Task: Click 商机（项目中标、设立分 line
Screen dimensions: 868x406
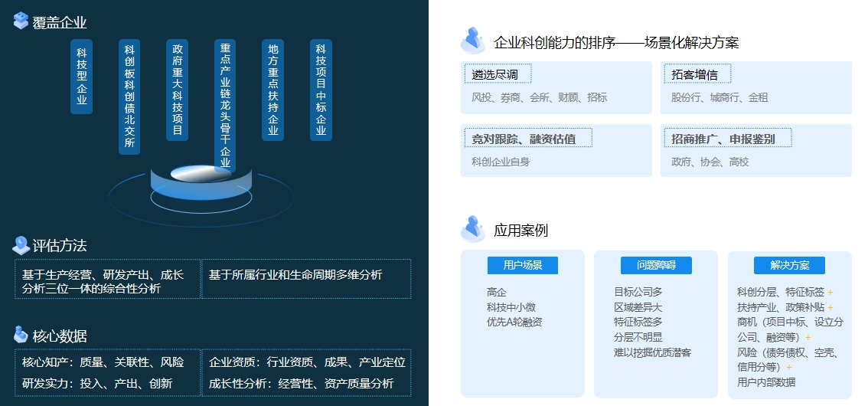Action: 791,322
